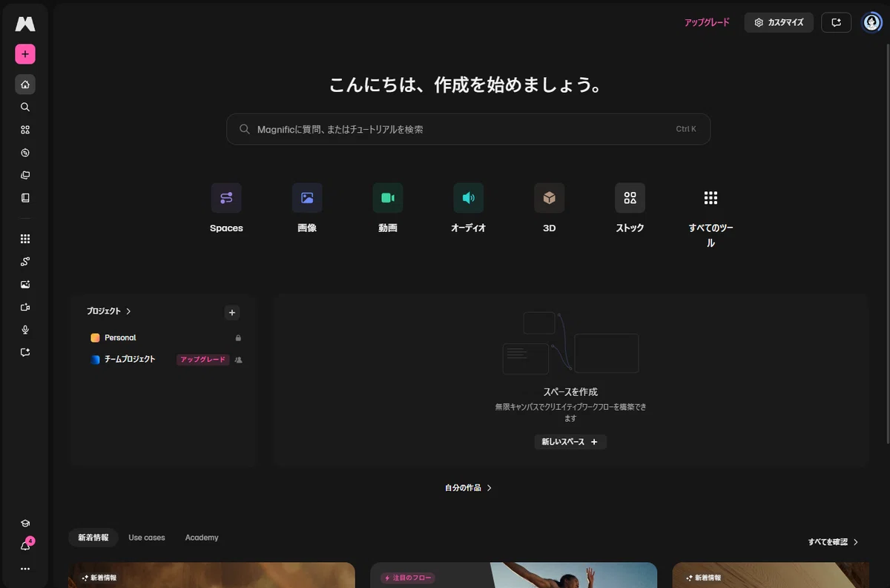Click the スペースを作成 heading text
The height and width of the screenshot is (588, 890).
click(570, 392)
